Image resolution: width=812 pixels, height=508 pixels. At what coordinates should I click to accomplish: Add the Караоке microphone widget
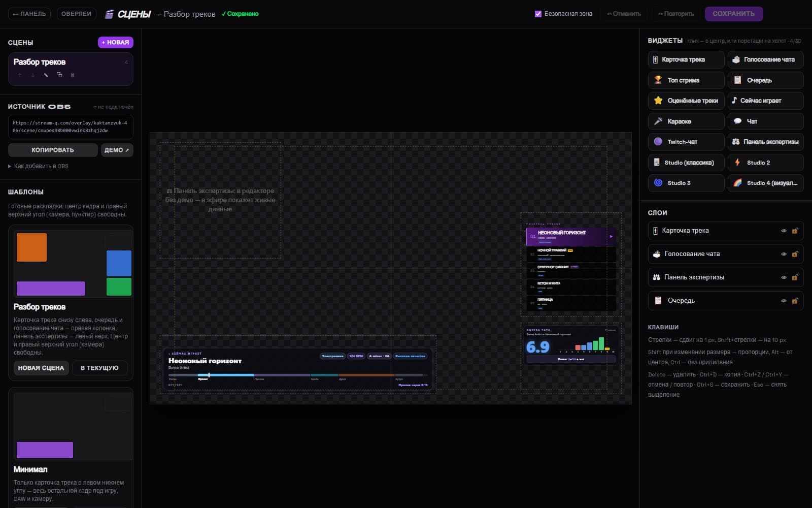(686, 121)
